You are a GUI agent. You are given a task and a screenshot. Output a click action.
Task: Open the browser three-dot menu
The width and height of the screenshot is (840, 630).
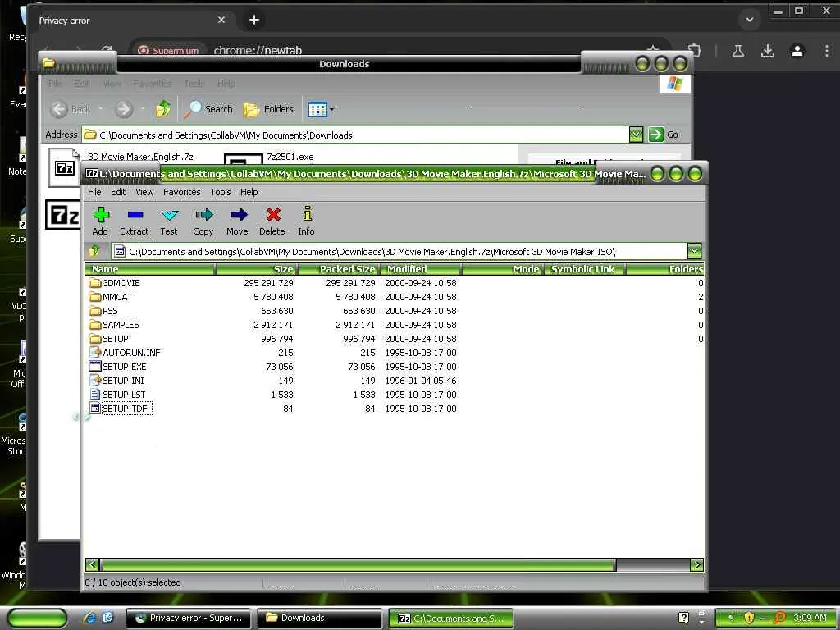pos(827,51)
